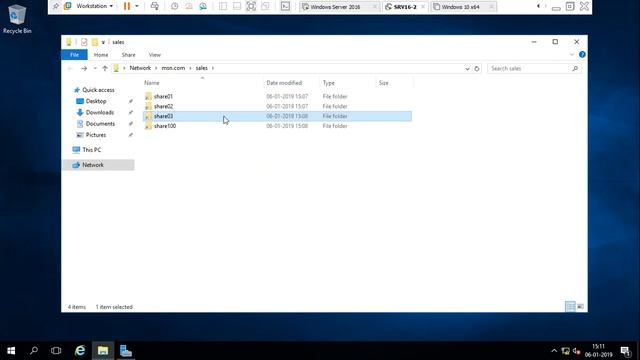The width and height of the screenshot is (640, 360).
Task: Go forward with the navigation arrow
Action: tap(84, 69)
